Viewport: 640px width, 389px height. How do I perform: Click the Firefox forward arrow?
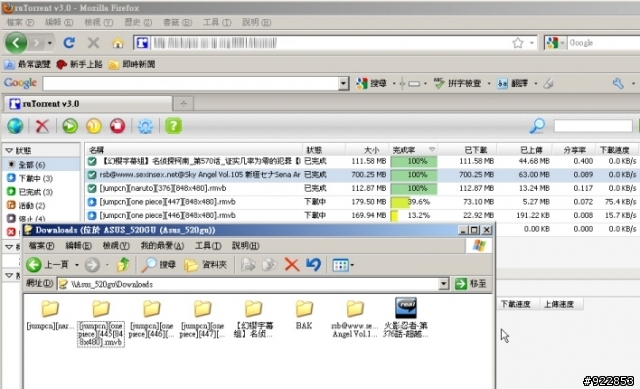[x=37, y=43]
